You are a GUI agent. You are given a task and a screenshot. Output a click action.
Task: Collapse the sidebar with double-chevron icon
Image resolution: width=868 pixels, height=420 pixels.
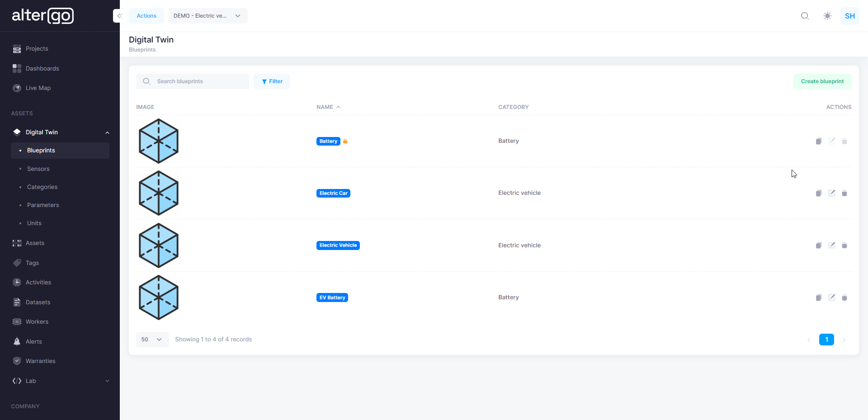tap(119, 16)
